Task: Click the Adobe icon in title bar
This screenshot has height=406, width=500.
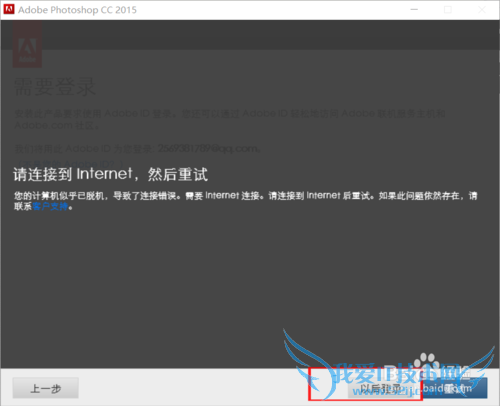Action: 9,9
